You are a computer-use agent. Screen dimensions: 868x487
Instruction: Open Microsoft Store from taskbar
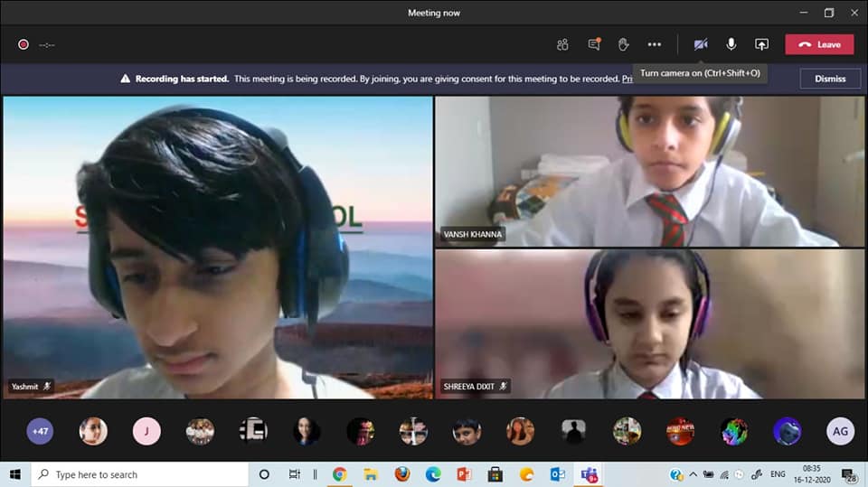coord(495,474)
